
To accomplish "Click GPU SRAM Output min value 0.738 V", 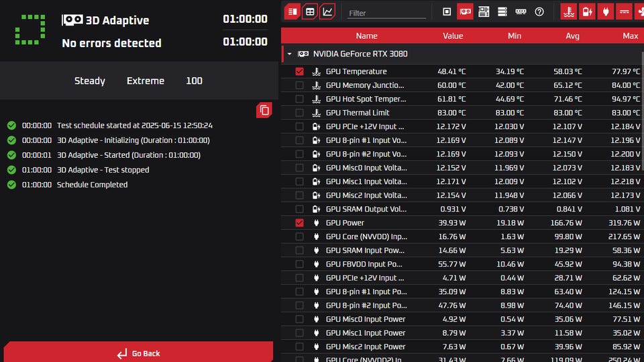I will [x=511, y=209].
